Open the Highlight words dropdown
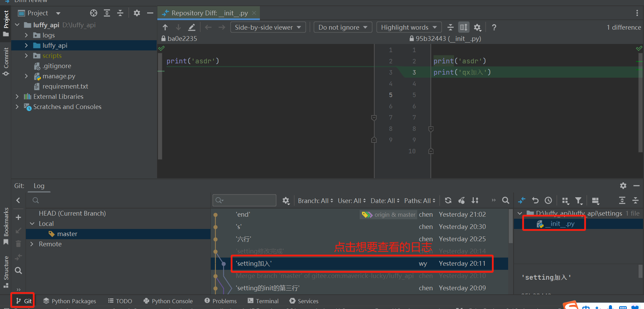This screenshot has height=309, width=644. pos(409,27)
